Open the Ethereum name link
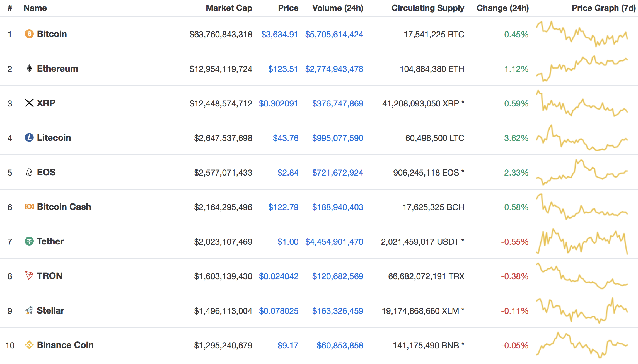The height and width of the screenshot is (364, 638). pos(57,69)
